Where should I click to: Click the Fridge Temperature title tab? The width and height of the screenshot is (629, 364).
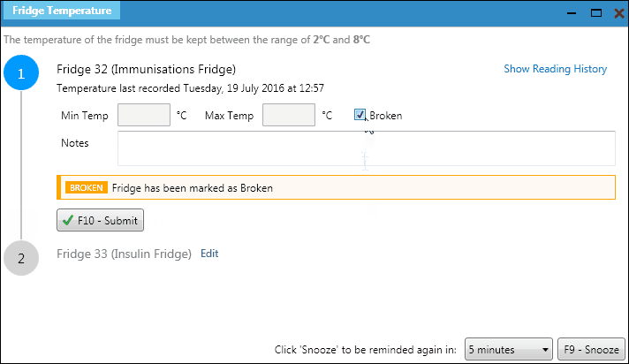pos(61,11)
